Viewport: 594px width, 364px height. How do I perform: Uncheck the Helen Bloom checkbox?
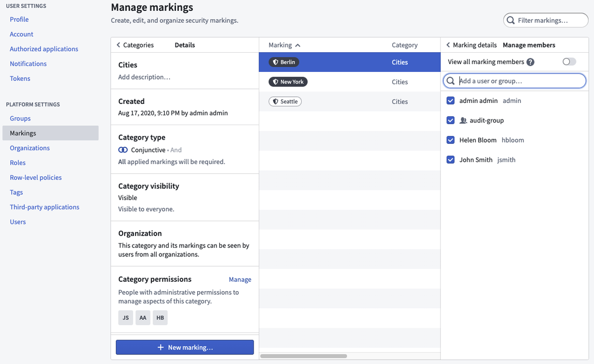[451, 140]
